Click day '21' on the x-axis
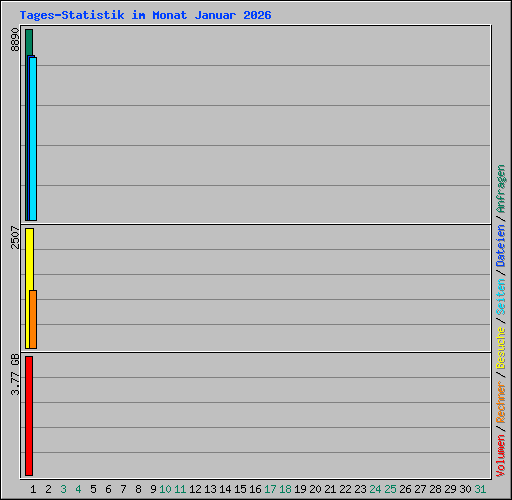512x500 pixels. point(330,489)
